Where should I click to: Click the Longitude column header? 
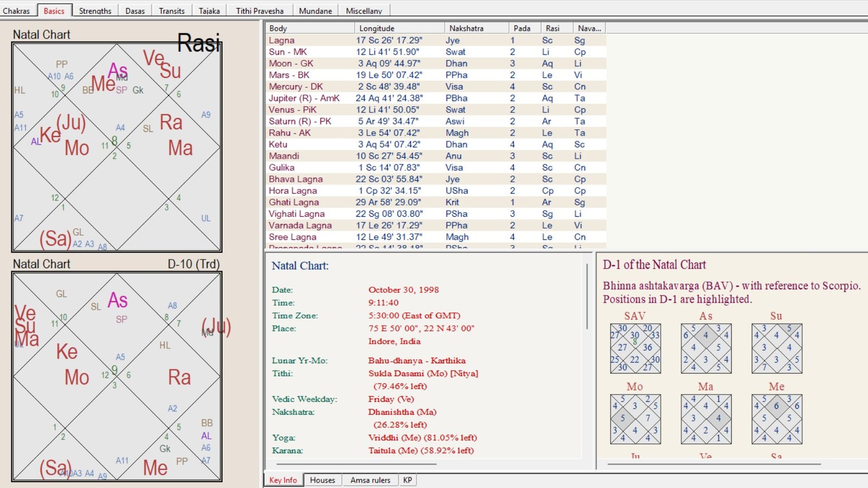click(399, 28)
